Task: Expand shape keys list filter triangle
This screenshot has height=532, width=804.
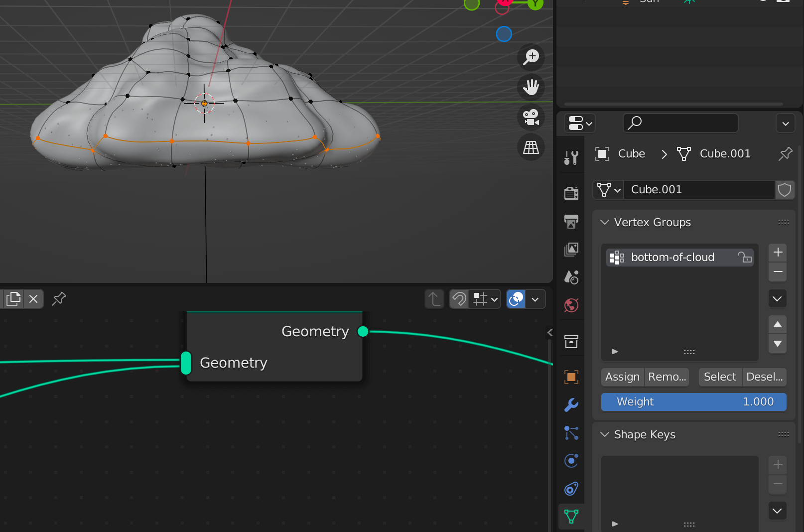Action: (615, 524)
